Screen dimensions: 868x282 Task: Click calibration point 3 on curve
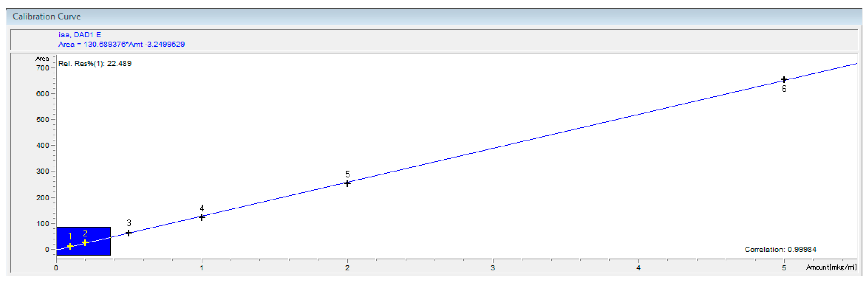pos(128,233)
